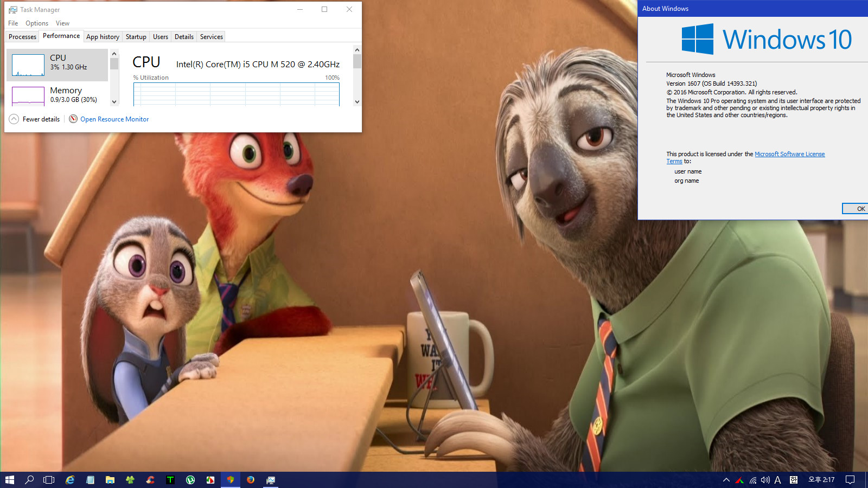This screenshot has width=868, height=488.
Task: Open the Wi-Fi network tray icon
Action: coord(753,480)
